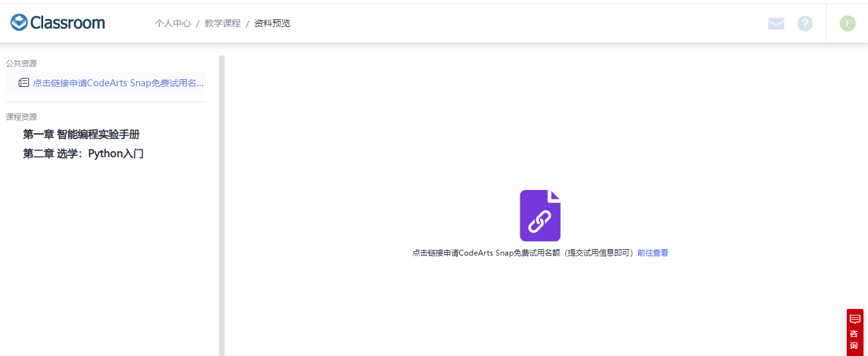Open the mail messages icon
This screenshot has height=356, width=868.
[x=776, y=24]
